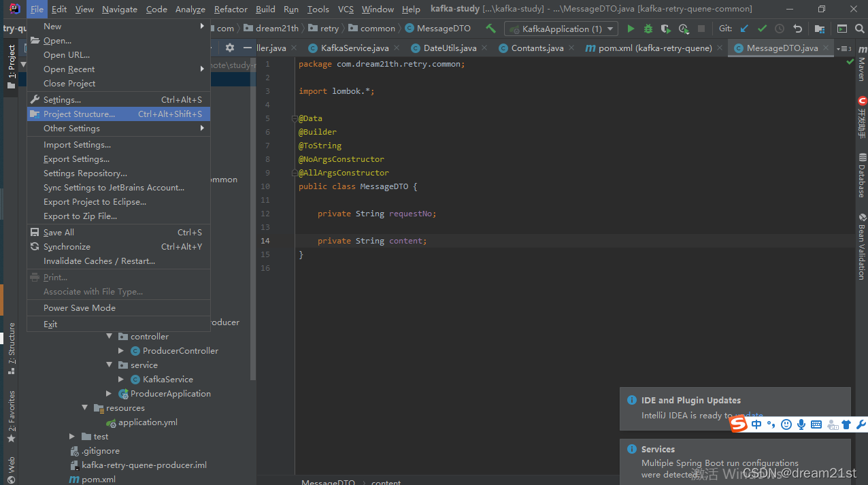Select kafka-retry-quene-producer.iml in the tree
The image size is (868, 485).
point(144,465)
